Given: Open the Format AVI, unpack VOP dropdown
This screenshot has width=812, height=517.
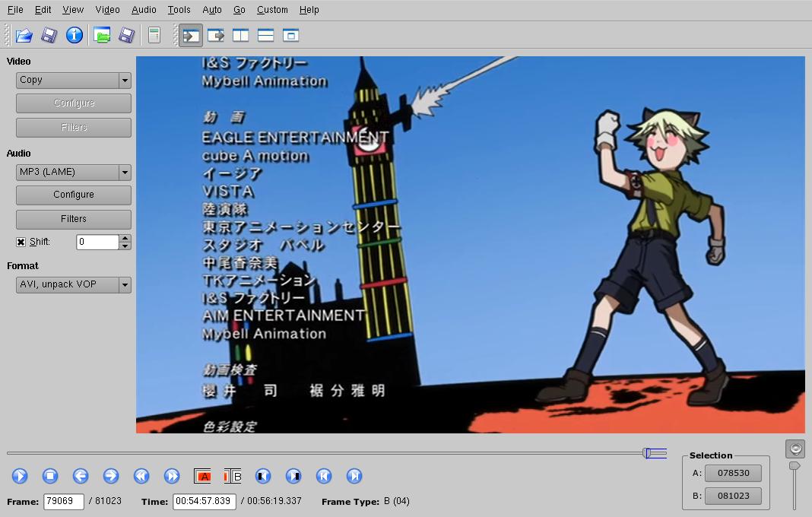Looking at the screenshot, I should [74, 284].
